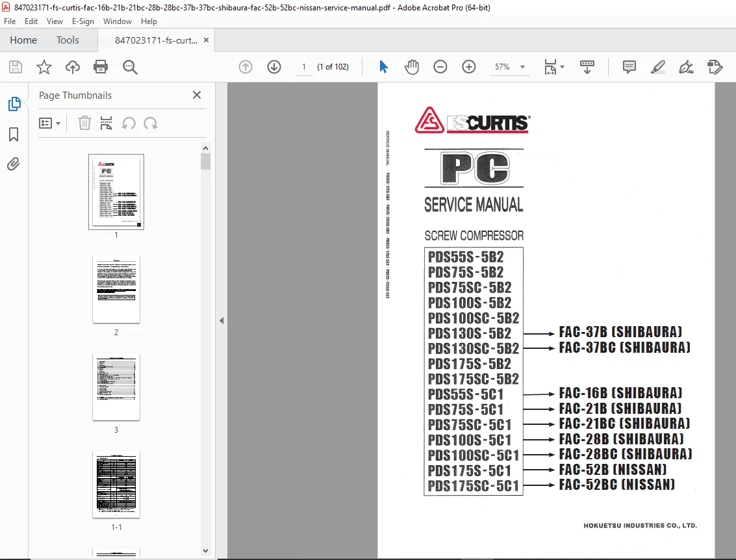Image resolution: width=736 pixels, height=560 pixels.
Task: Click the page number input field
Action: click(x=304, y=67)
